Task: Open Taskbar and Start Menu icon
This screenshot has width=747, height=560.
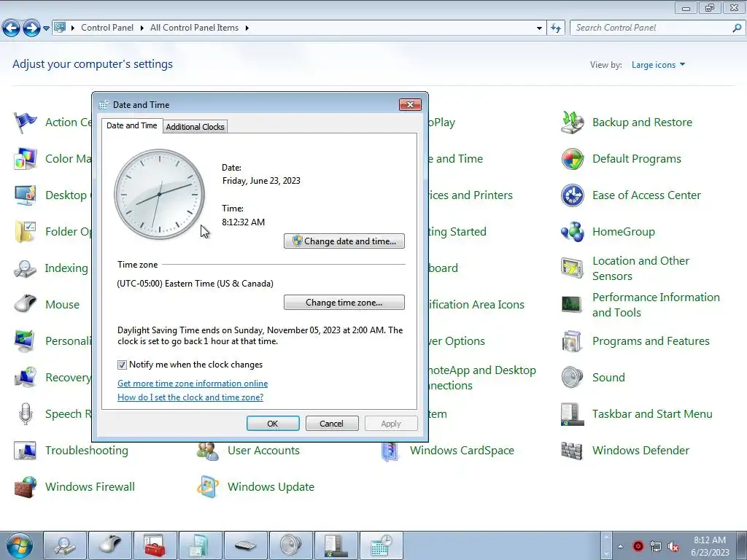Action: pyautogui.click(x=572, y=414)
